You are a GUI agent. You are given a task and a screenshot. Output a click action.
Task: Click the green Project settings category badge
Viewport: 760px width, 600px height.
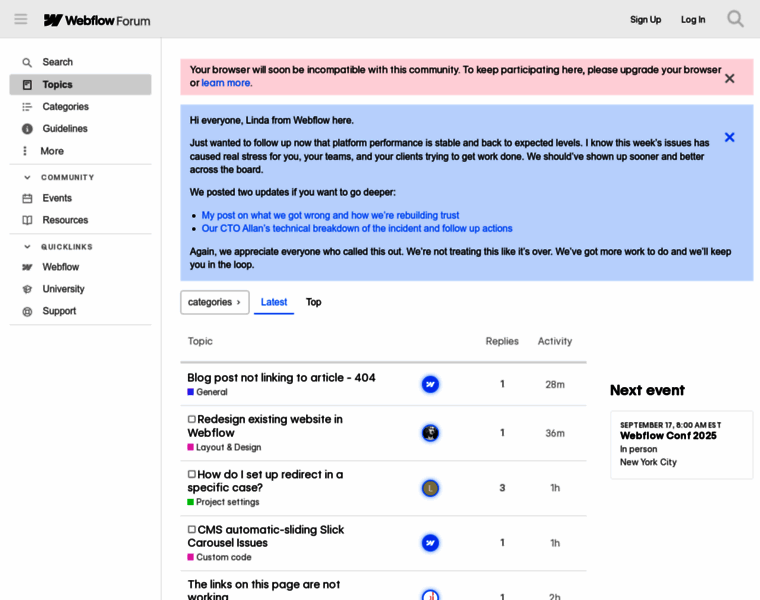223,502
